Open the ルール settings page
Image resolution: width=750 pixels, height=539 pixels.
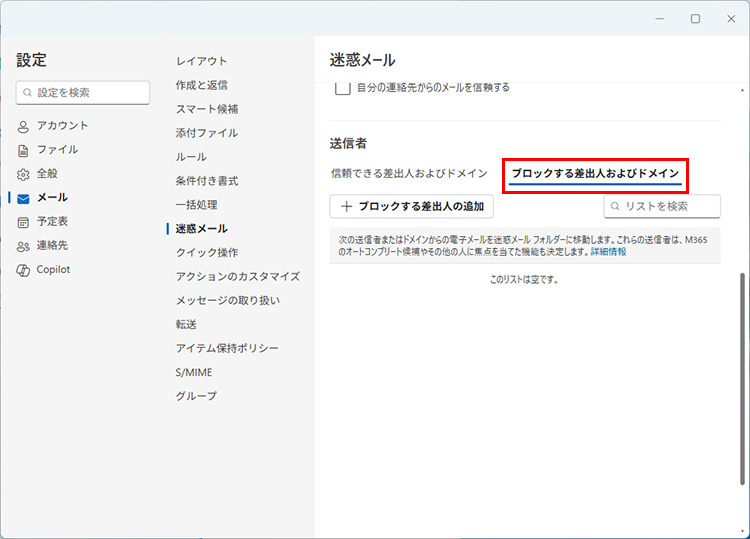click(191, 157)
